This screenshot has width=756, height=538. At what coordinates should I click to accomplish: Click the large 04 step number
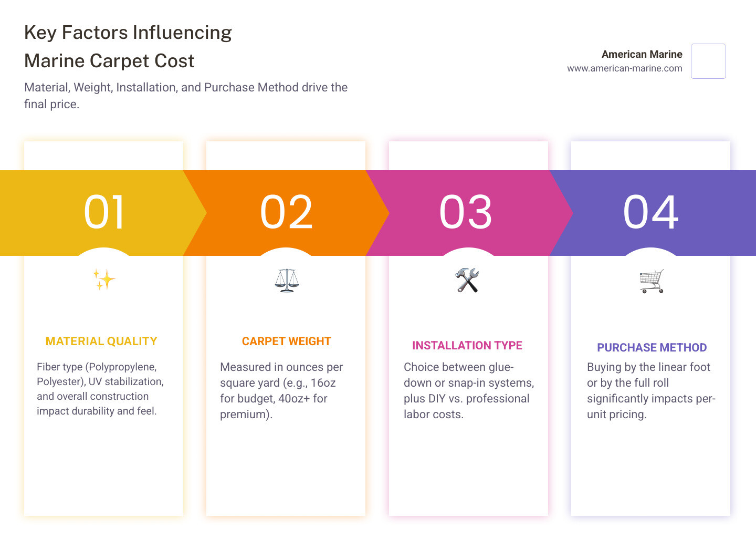coord(651,212)
